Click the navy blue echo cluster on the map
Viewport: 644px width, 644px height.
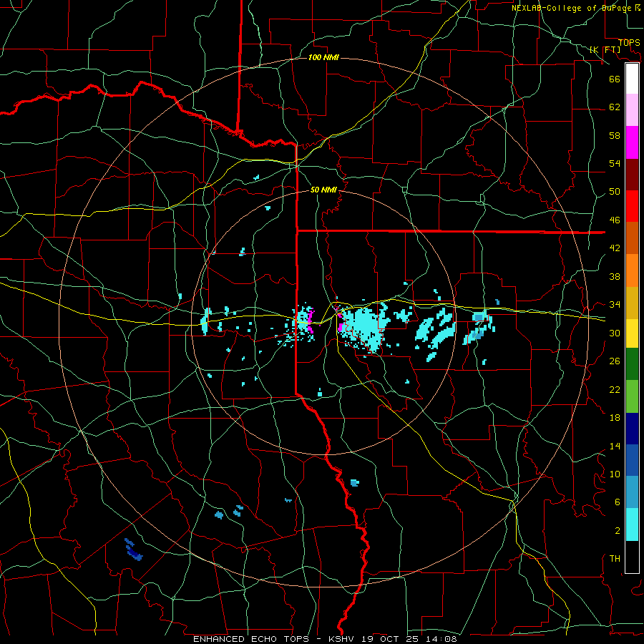tap(134, 550)
